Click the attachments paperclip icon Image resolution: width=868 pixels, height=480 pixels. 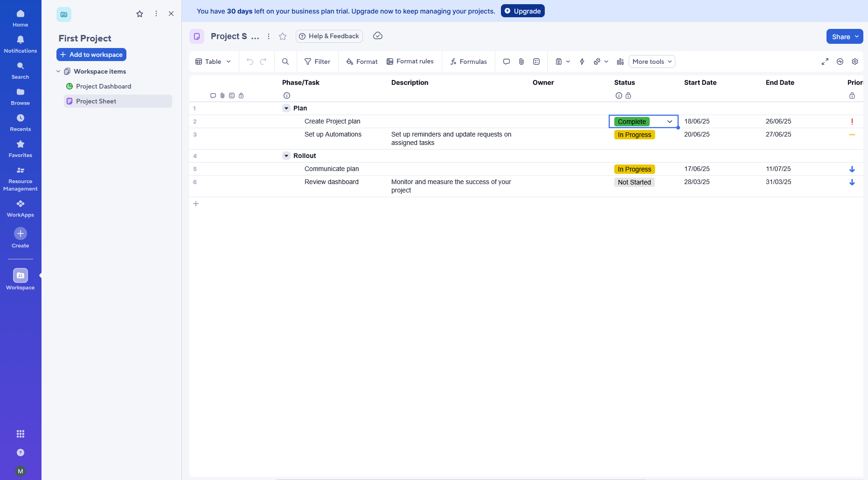[521, 61]
